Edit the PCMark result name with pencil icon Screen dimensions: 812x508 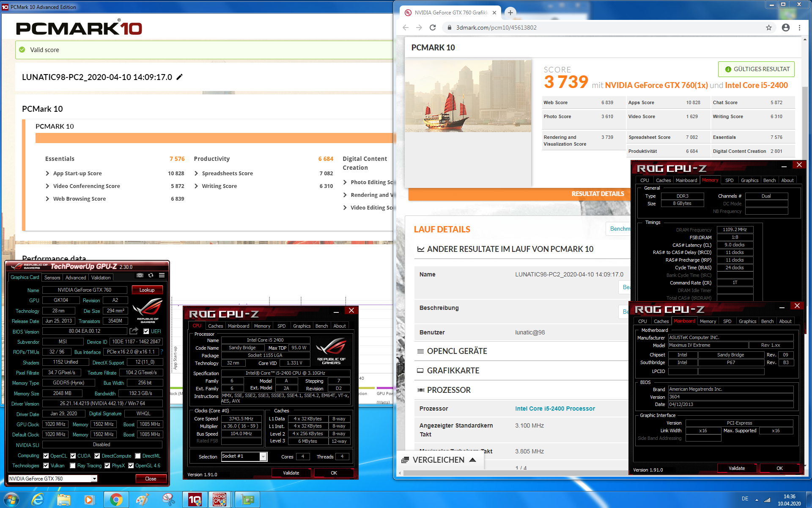[x=180, y=77]
